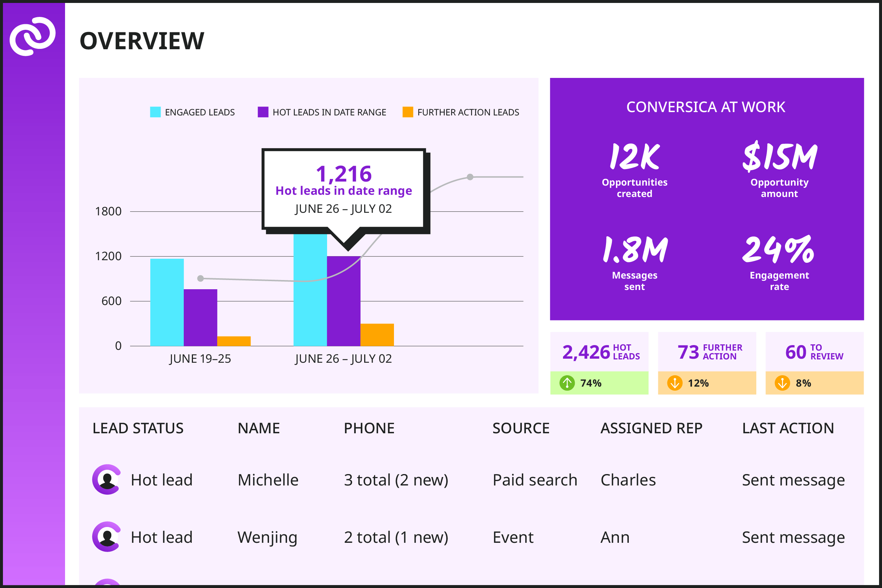Click the 1800 y-axis label
Screen dimensions: 882x588
click(x=108, y=212)
